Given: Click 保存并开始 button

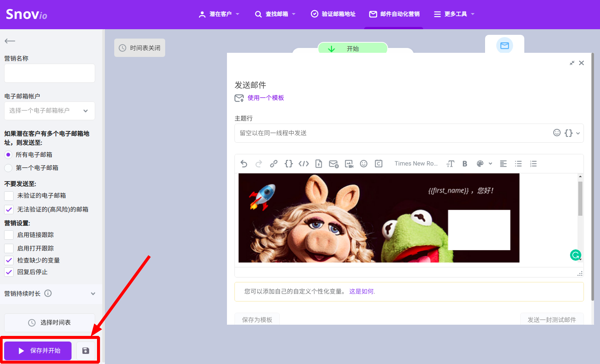Looking at the screenshot, I should tap(38, 351).
